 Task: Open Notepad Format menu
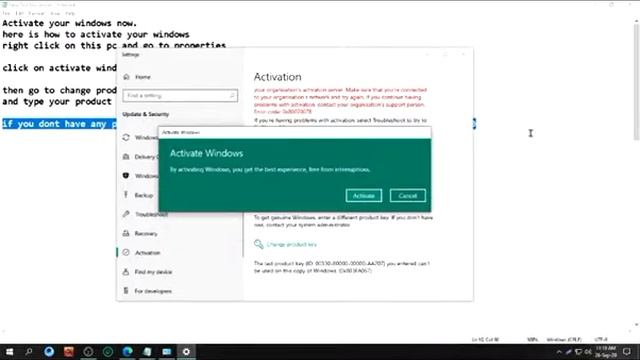point(36,13)
